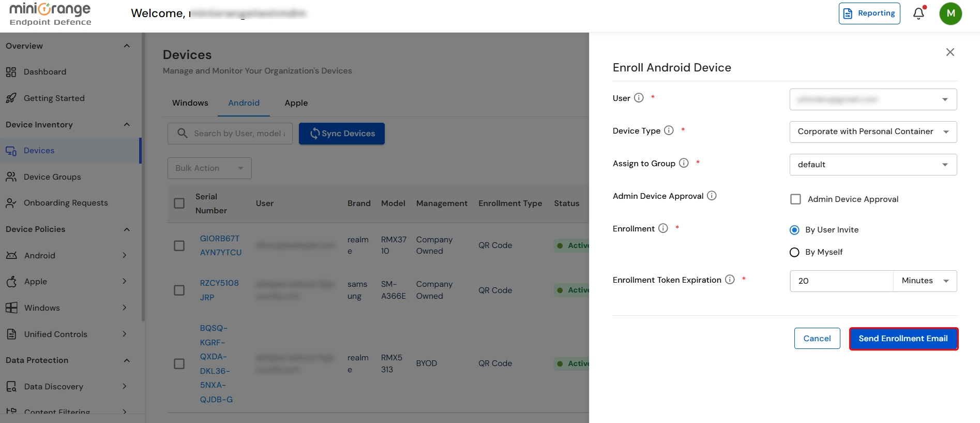Focus the Search by User, model field
The image size is (980, 423).
coord(230,134)
